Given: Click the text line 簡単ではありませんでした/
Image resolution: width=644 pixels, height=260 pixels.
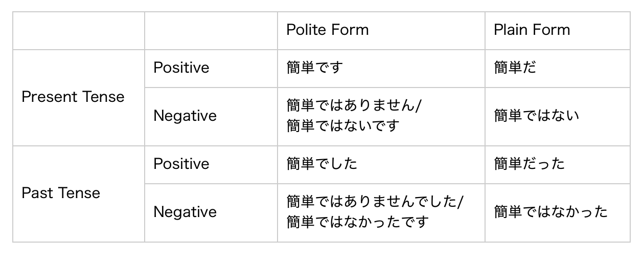Looking at the screenshot, I should (375, 203).
